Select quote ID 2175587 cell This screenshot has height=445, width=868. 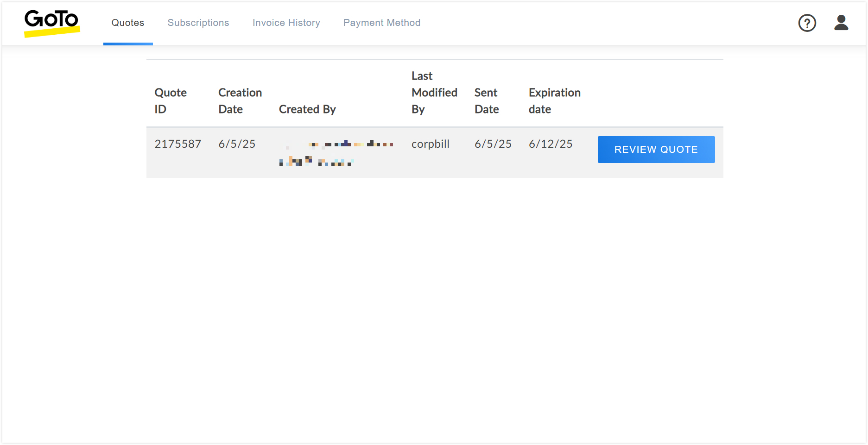178,144
